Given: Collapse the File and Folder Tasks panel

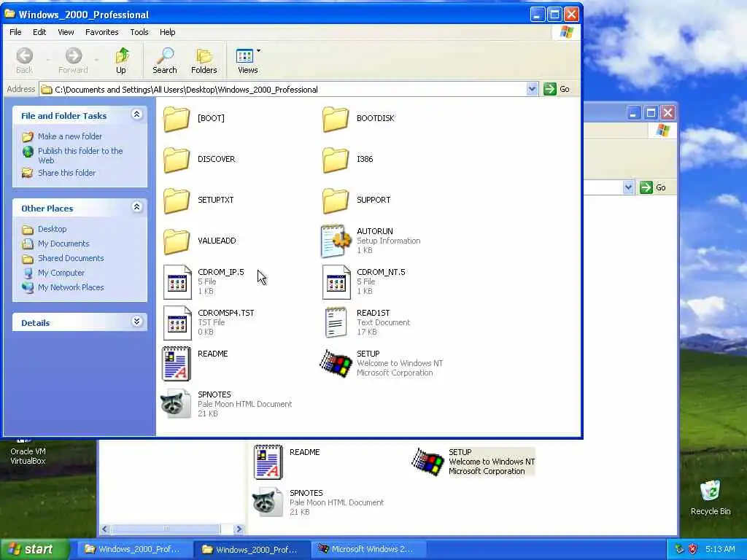Looking at the screenshot, I should click(x=136, y=114).
